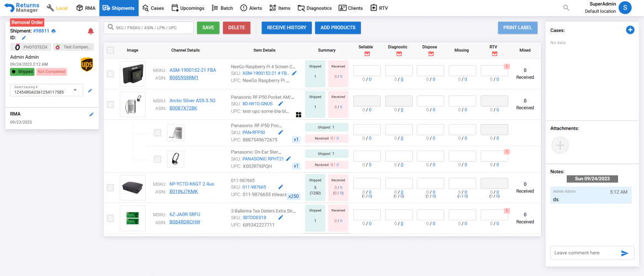Check the 6Z-JA0R-5RFU row checkbox

[110, 218]
